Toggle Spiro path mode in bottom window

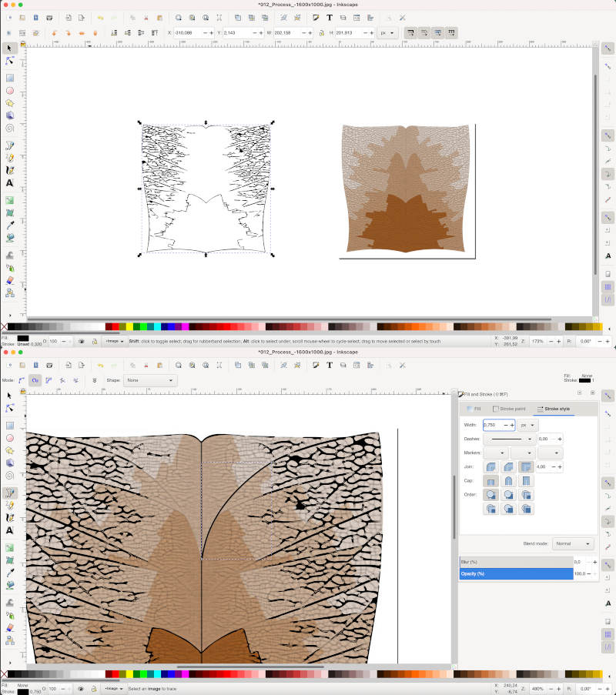(x=35, y=380)
